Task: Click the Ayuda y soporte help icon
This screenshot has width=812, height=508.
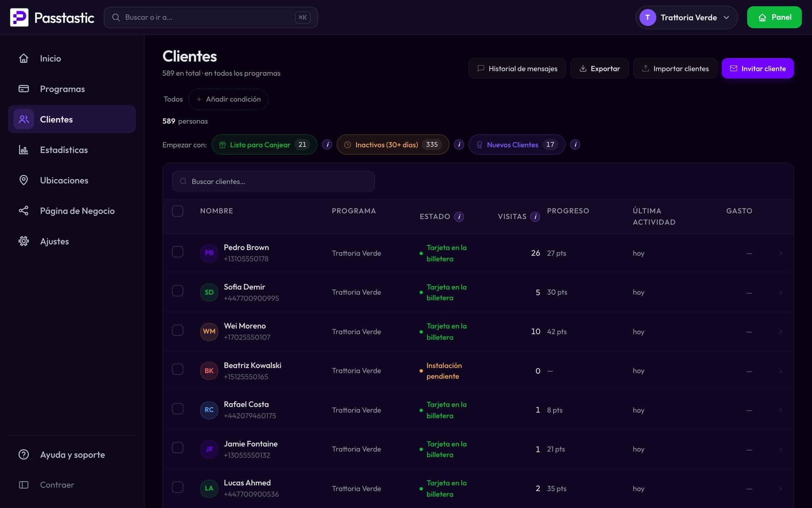Action: pos(24,454)
